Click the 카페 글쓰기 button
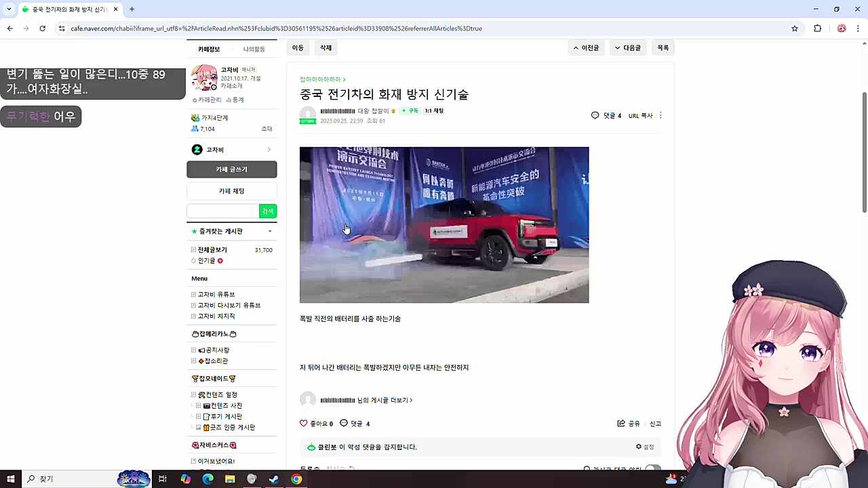Viewport: 868px width, 488px height. point(232,169)
